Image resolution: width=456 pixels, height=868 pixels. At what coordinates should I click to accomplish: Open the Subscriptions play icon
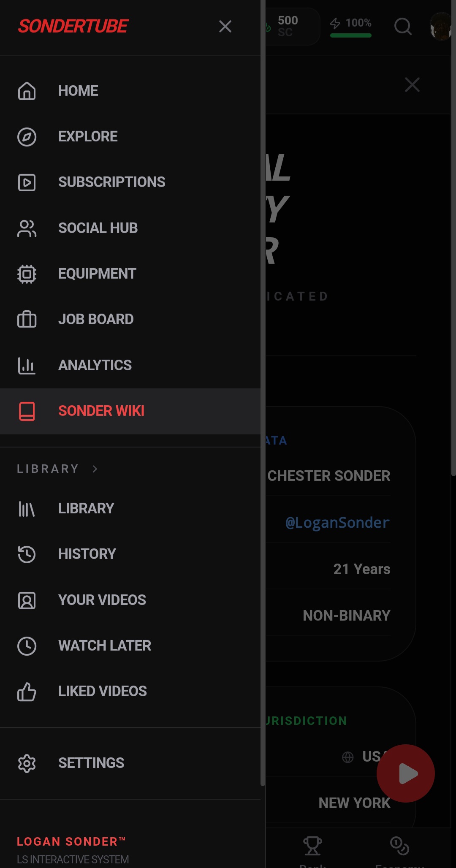pyautogui.click(x=27, y=182)
